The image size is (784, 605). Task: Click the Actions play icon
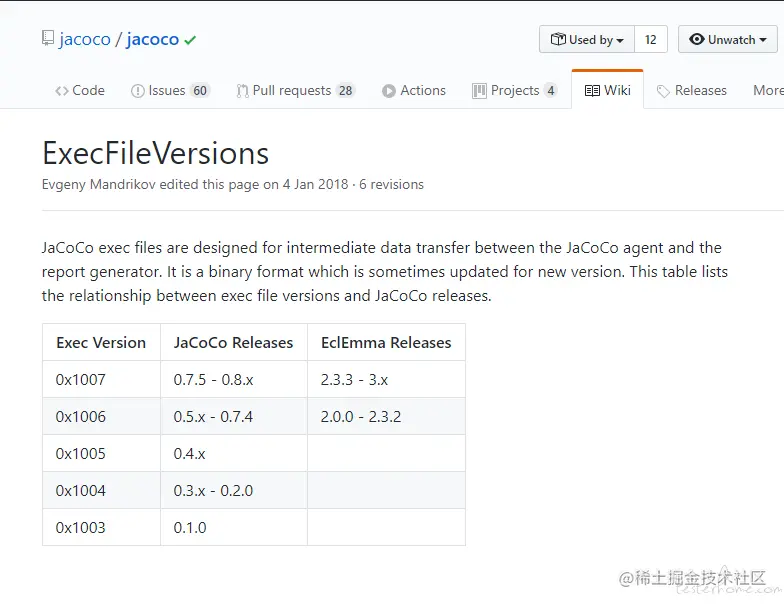click(388, 91)
